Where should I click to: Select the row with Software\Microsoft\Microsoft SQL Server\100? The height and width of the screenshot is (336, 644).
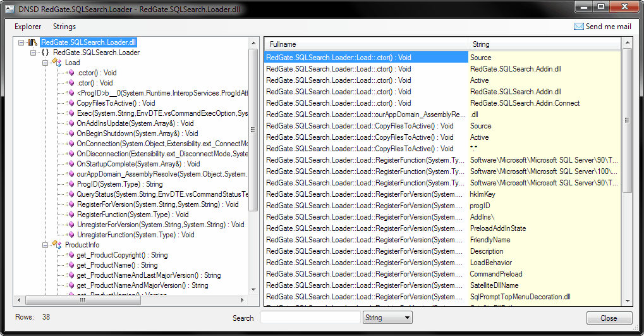(443, 171)
